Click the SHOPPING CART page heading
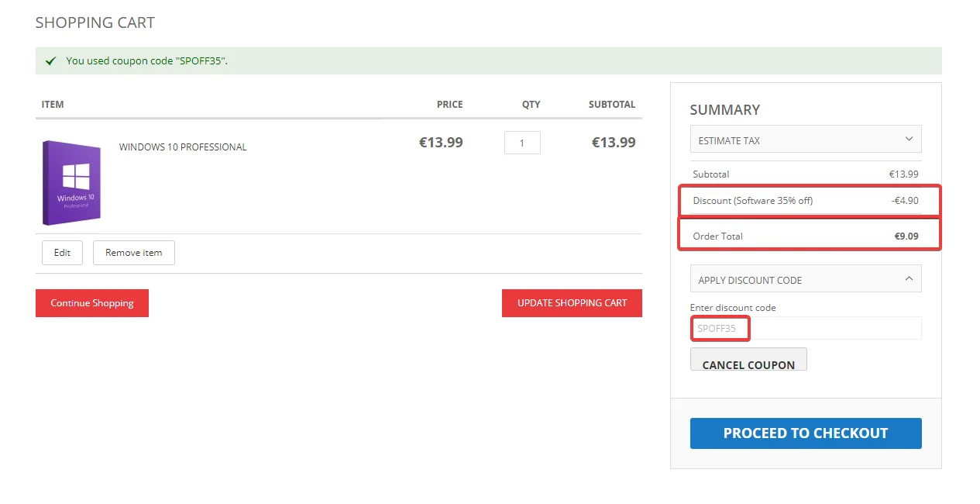This screenshot has width=980, height=504. (x=95, y=22)
